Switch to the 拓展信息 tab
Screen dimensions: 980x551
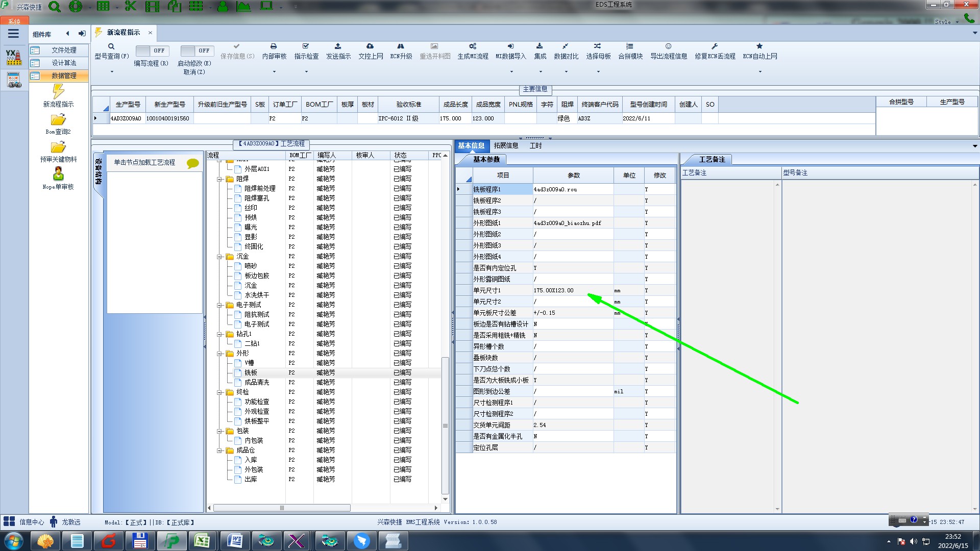pyautogui.click(x=506, y=146)
